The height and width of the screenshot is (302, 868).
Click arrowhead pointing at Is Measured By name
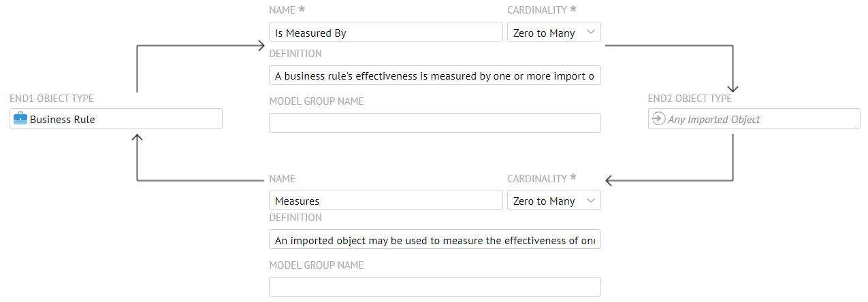[x=261, y=46]
